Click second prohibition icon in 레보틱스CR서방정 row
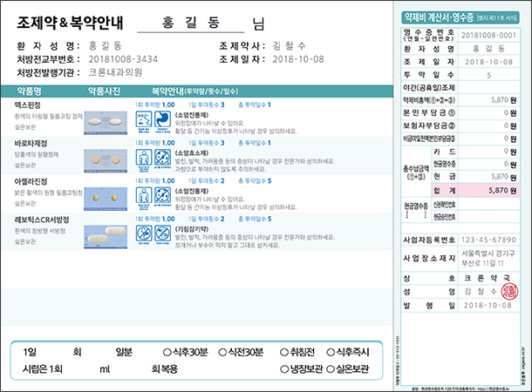This screenshot has height=392, width=532. [x=162, y=233]
